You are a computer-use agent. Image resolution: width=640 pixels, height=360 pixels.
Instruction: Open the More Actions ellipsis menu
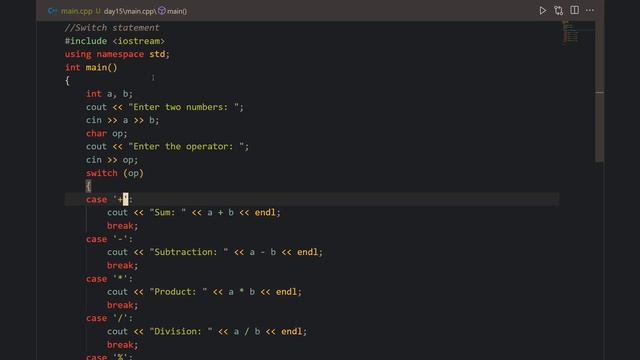(590, 10)
